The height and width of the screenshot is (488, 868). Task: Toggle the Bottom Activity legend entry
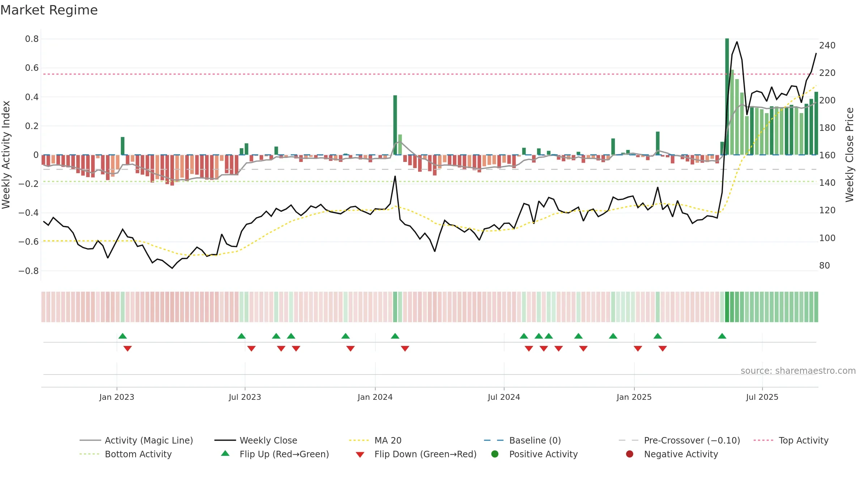click(x=125, y=454)
